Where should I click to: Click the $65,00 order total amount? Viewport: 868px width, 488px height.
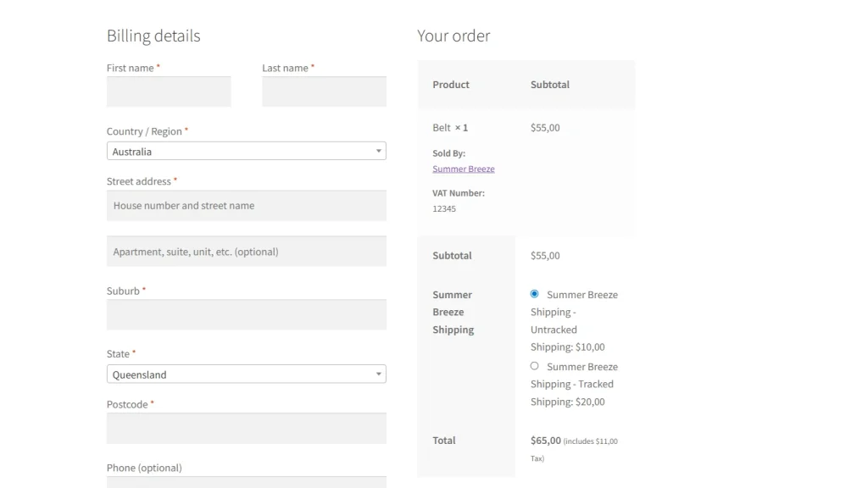545,441
